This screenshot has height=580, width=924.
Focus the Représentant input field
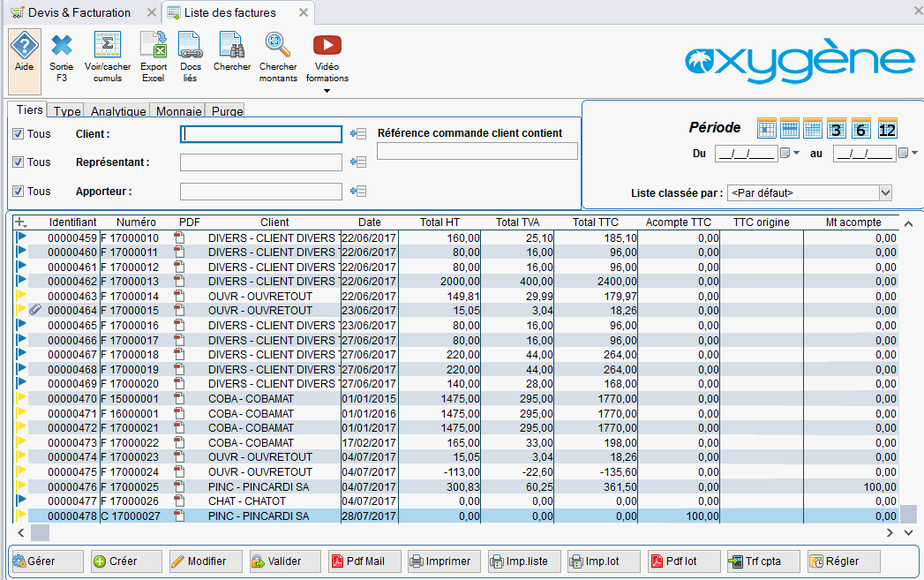(261, 162)
